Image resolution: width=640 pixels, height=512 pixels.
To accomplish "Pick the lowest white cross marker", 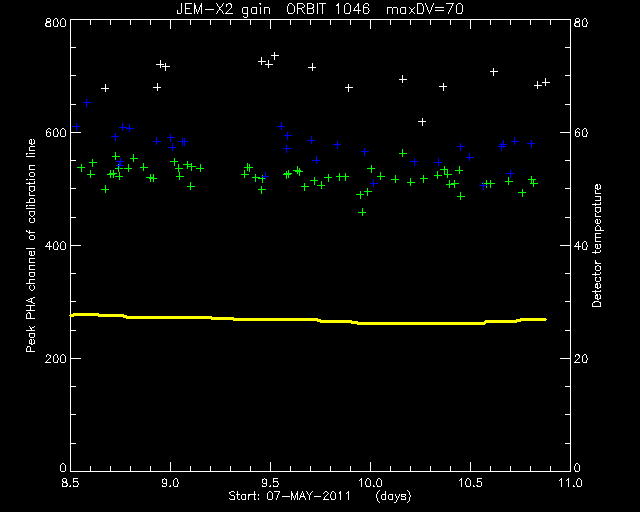I will (422, 122).
